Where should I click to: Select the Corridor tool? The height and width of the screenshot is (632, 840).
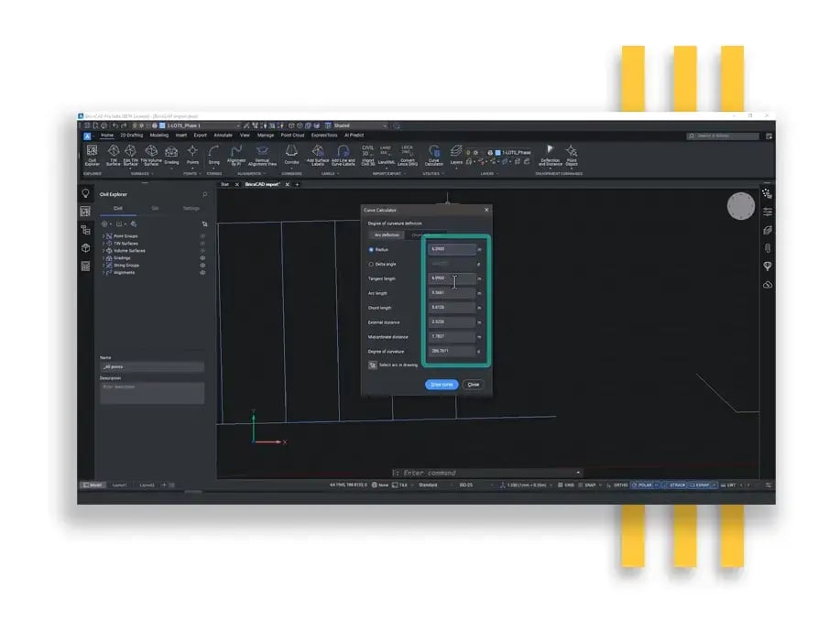click(291, 155)
